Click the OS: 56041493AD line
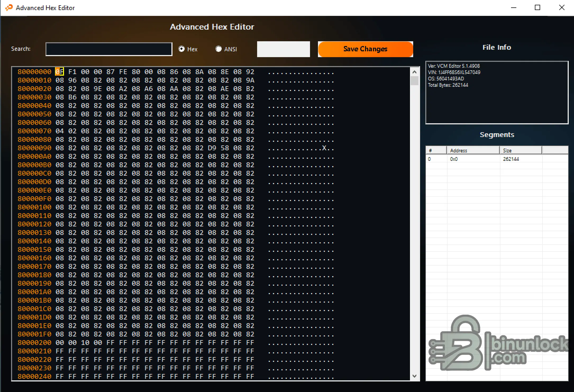 [x=446, y=79]
